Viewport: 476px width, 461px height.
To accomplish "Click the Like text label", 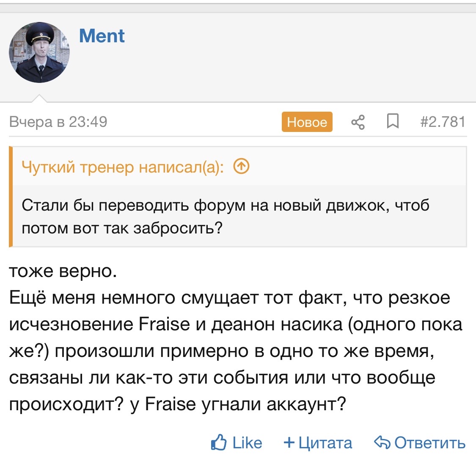I will tap(247, 442).
